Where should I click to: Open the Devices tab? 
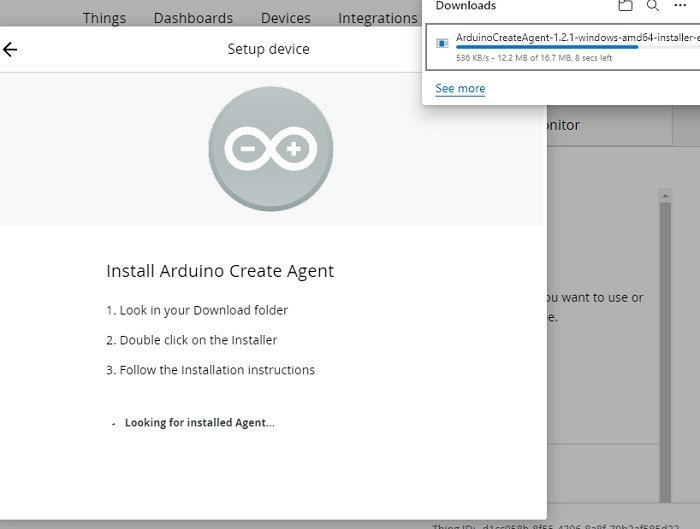286,18
